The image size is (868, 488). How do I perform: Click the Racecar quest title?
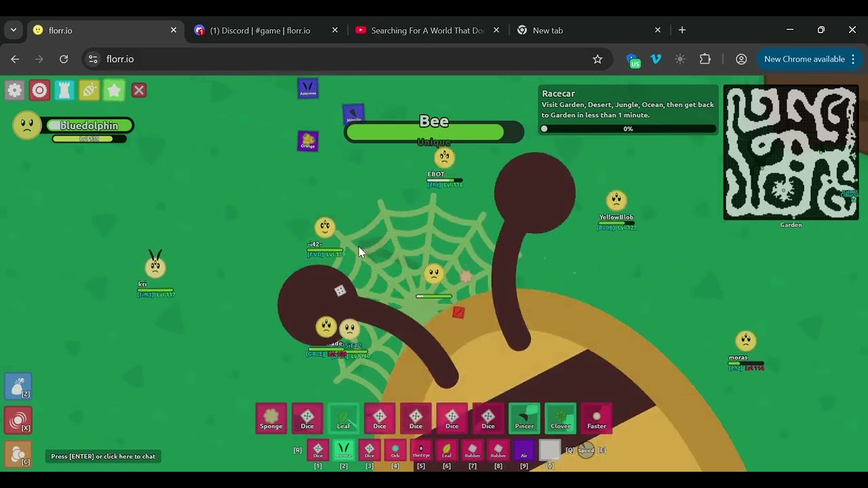pos(558,94)
